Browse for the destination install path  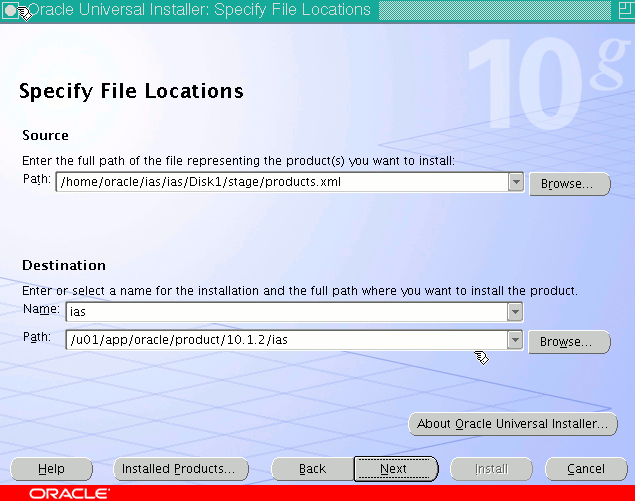(x=569, y=342)
